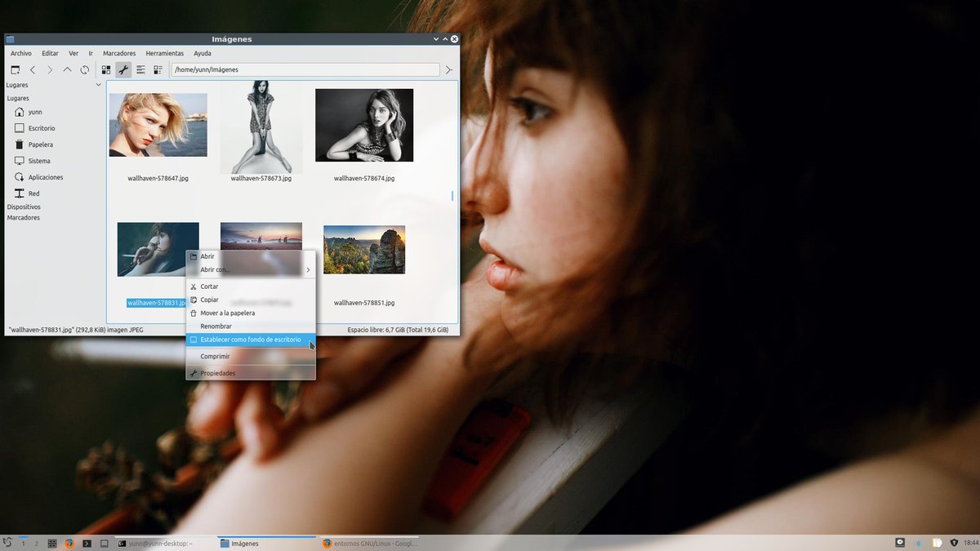
Task: Click show desktop icon in taskbar
Action: click(104, 543)
